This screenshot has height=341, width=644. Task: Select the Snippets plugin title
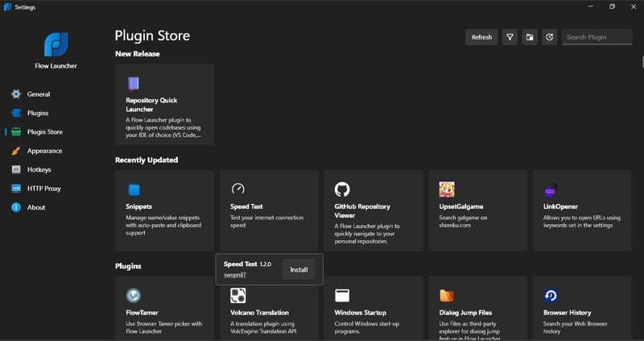click(138, 206)
